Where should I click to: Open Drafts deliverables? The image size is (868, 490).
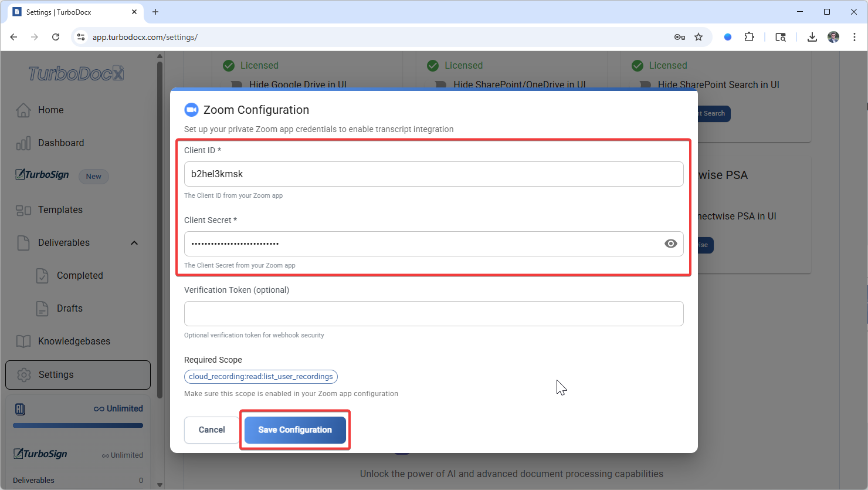click(70, 308)
